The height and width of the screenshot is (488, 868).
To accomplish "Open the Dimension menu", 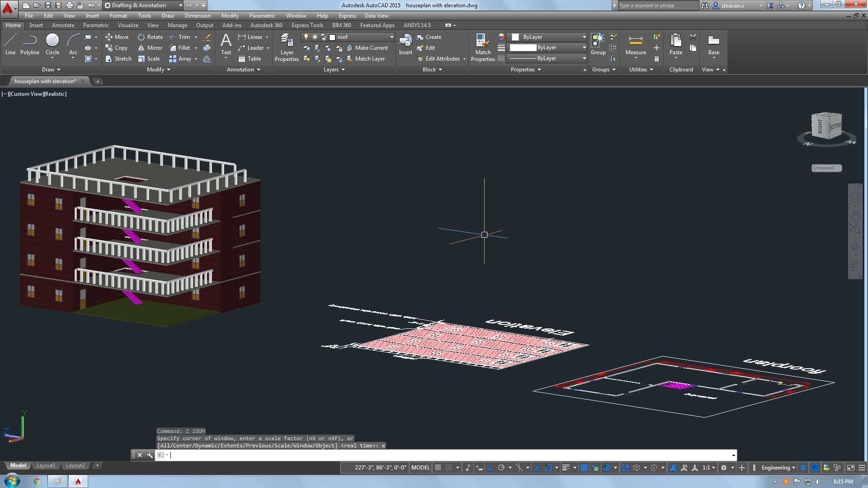I will pyautogui.click(x=198, y=16).
